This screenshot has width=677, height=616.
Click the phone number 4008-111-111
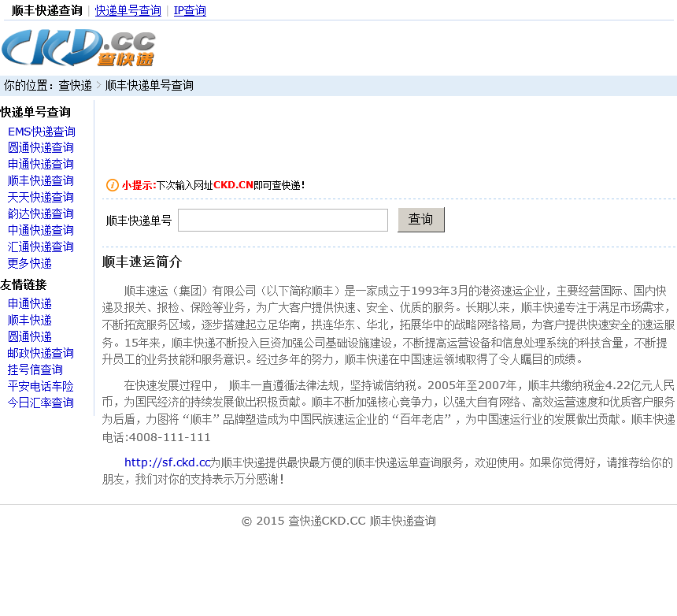point(170,438)
